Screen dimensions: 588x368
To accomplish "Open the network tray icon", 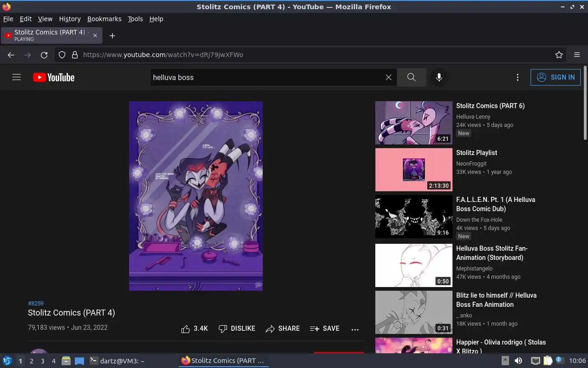I will [x=535, y=361].
